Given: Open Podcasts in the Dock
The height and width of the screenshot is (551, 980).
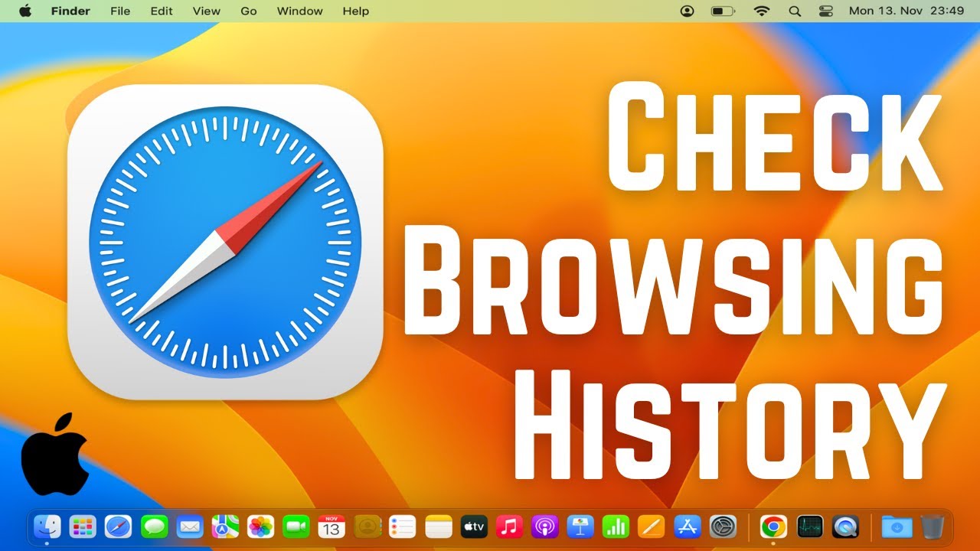Looking at the screenshot, I should click(x=544, y=527).
